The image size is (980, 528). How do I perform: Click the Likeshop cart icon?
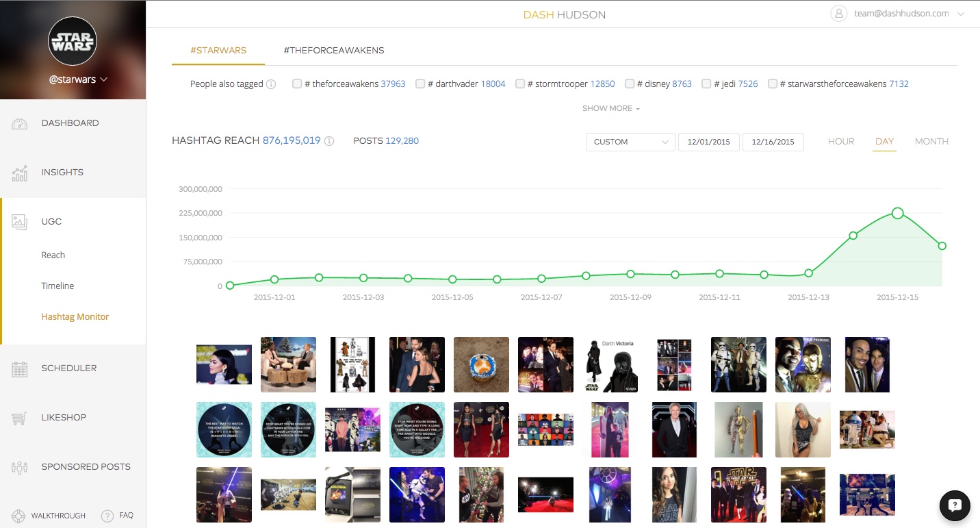tap(19, 418)
